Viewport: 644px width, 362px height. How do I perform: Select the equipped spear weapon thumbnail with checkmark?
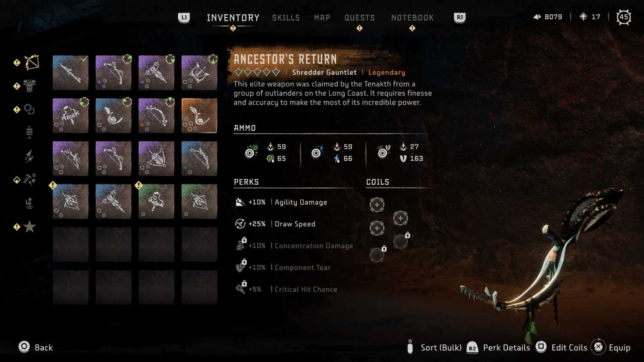[x=70, y=72]
